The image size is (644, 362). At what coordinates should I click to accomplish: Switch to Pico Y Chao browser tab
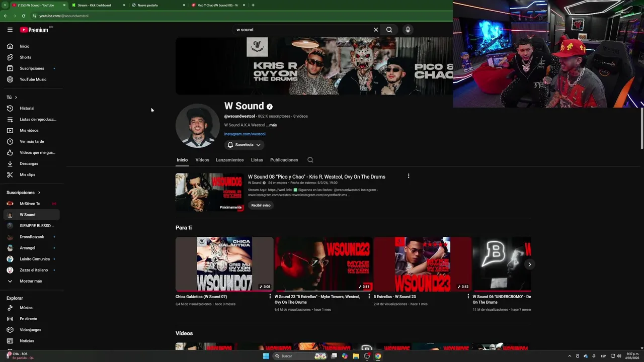217,5
